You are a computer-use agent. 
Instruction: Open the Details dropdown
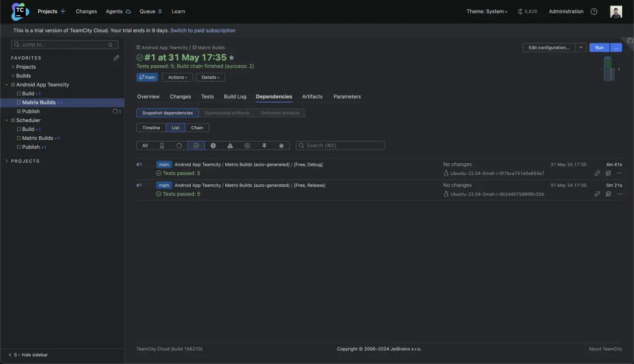[x=210, y=77]
